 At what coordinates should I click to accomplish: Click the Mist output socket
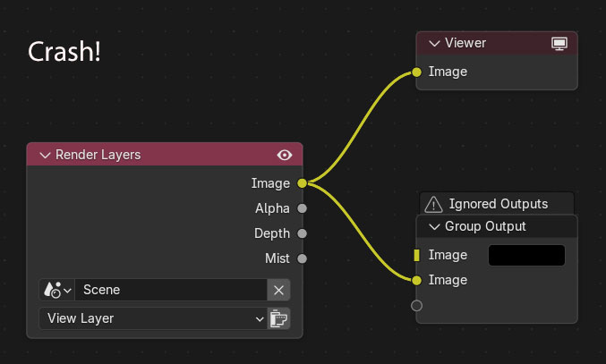[302, 258]
